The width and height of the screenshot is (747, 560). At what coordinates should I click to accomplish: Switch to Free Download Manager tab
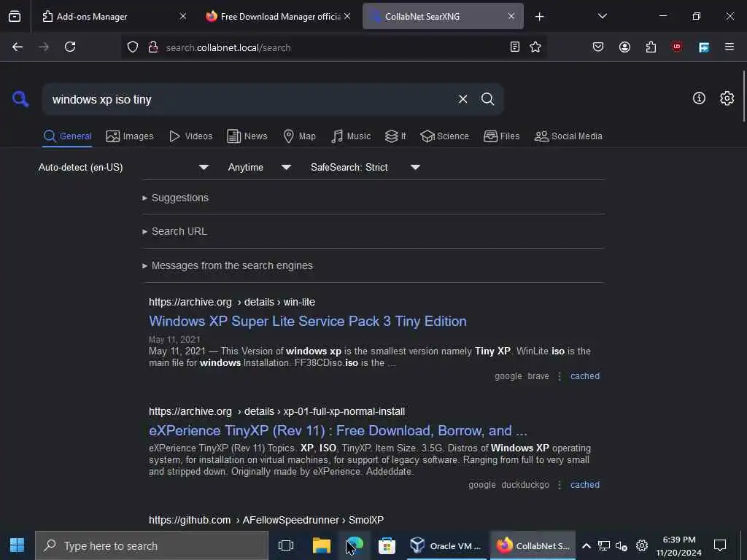click(279, 16)
